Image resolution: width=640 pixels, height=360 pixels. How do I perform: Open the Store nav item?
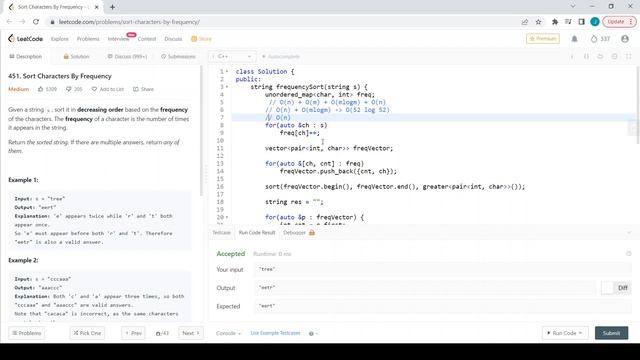click(x=201, y=39)
